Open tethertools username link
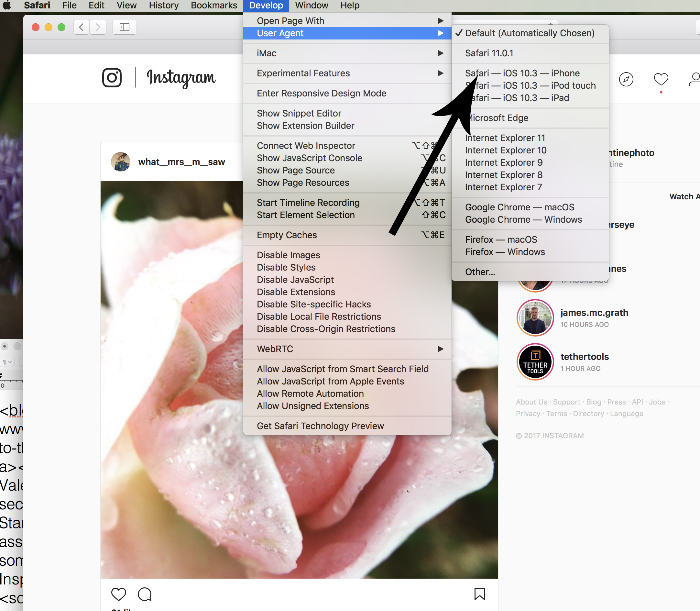Screen dimensions: 700x611 click(x=585, y=357)
